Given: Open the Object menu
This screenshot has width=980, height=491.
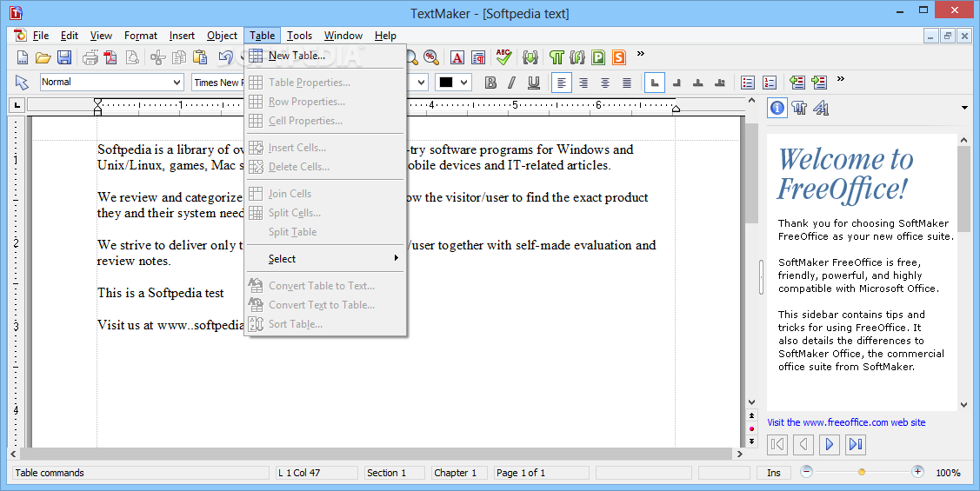Looking at the screenshot, I should (222, 36).
